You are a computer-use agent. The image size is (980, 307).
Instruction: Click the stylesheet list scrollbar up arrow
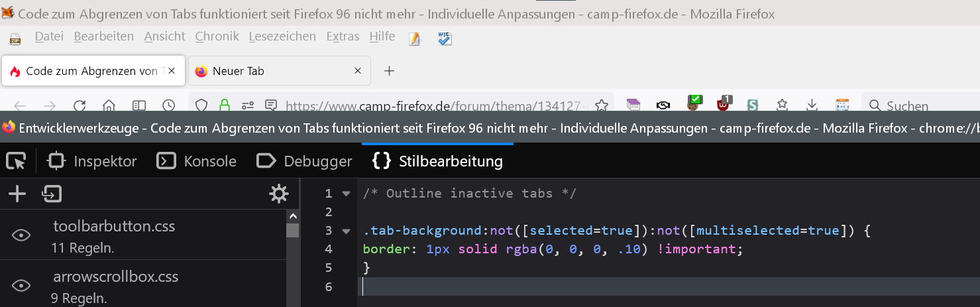[292, 216]
